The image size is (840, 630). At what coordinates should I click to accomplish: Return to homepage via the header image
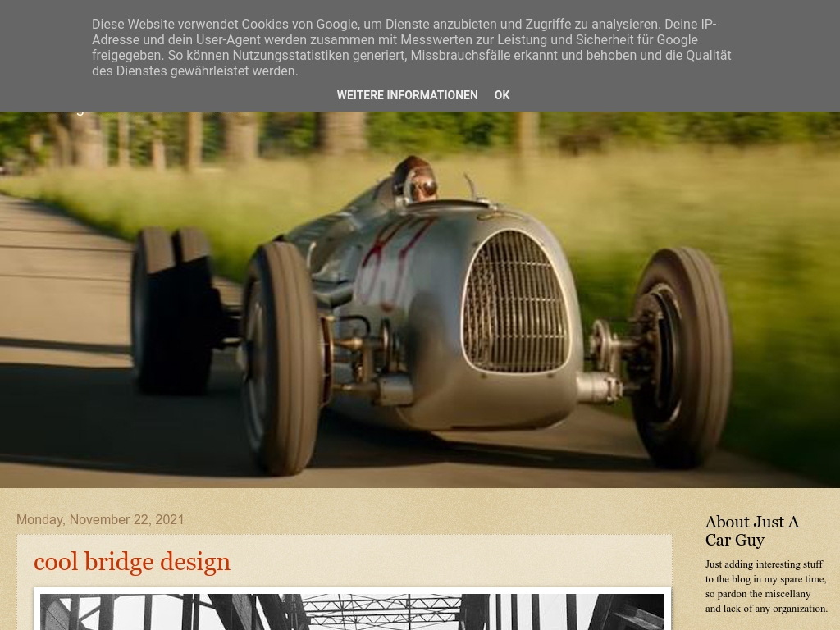click(420, 304)
